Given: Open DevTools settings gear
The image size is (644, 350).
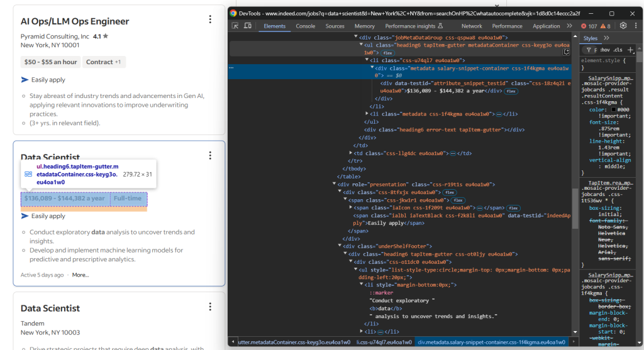Looking at the screenshot, I should [x=623, y=25].
